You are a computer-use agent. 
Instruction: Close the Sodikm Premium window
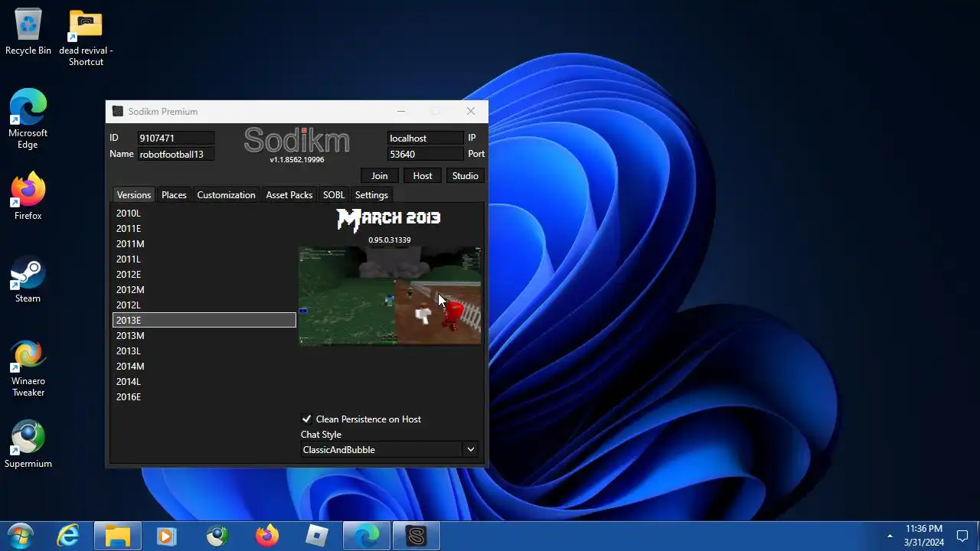click(471, 112)
